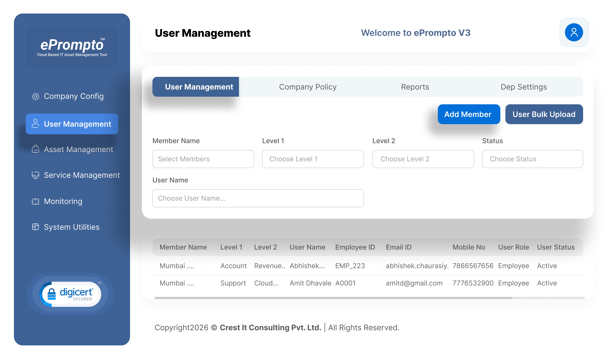This screenshot has width=608, height=364.
Task: Switch to the User Management tab
Action: point(195,87)
